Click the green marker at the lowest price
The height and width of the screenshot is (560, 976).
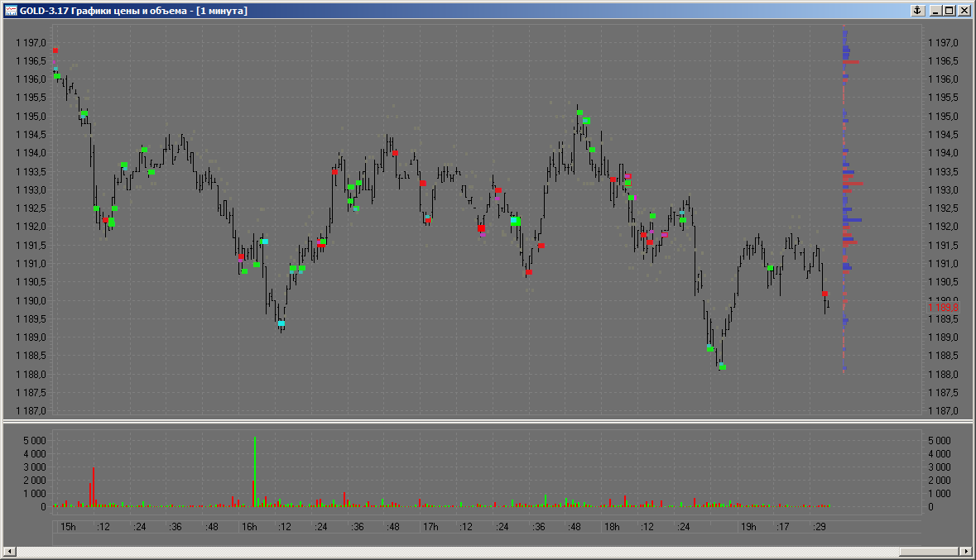[723, 367]
